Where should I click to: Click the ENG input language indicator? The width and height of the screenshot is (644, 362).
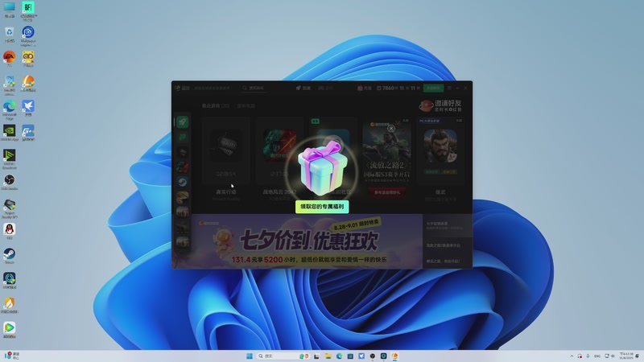597,356
